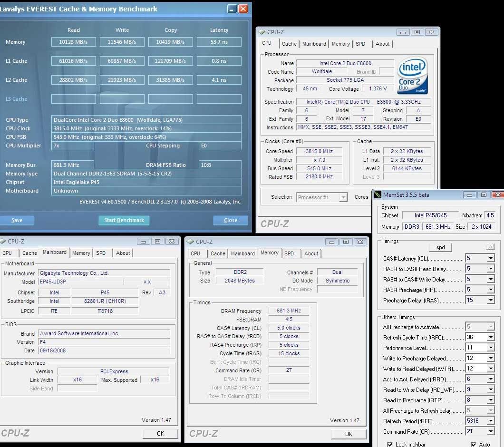
Task: Open Cache tab in CPU-Z Memory window
Action: (218, 253)
